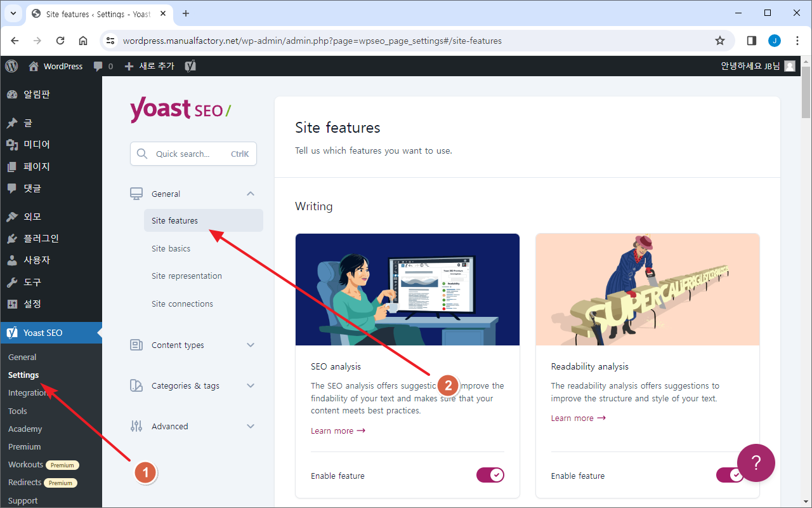This screenshot has height=508, width=812.
Task: Click the Yoast SEO logo
Action: [x=180, y=109]
